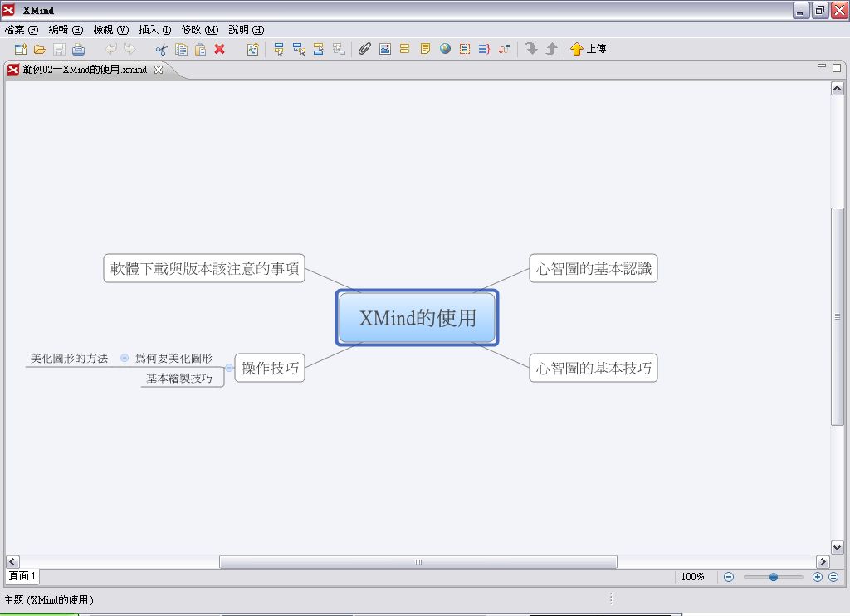Viewport: 850px width, 616px height.
Task: Open the 插入 (I) menu
Action: 155,30
